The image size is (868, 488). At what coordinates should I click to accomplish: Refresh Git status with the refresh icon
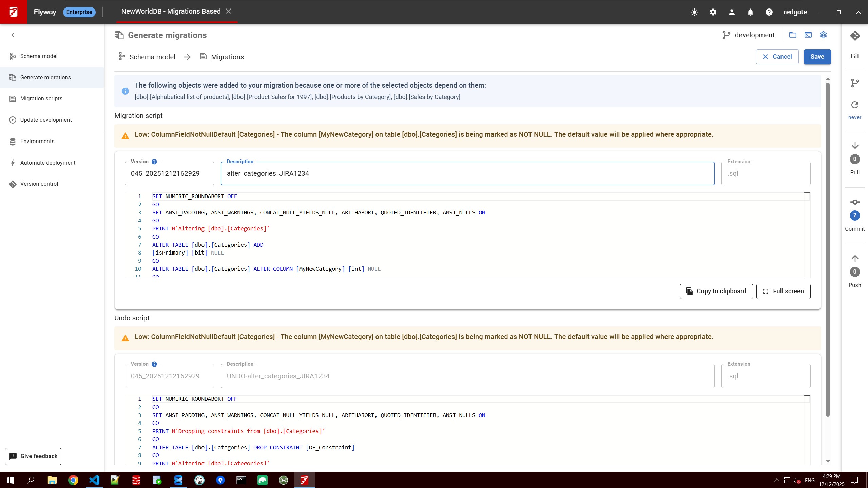(854, 105)
